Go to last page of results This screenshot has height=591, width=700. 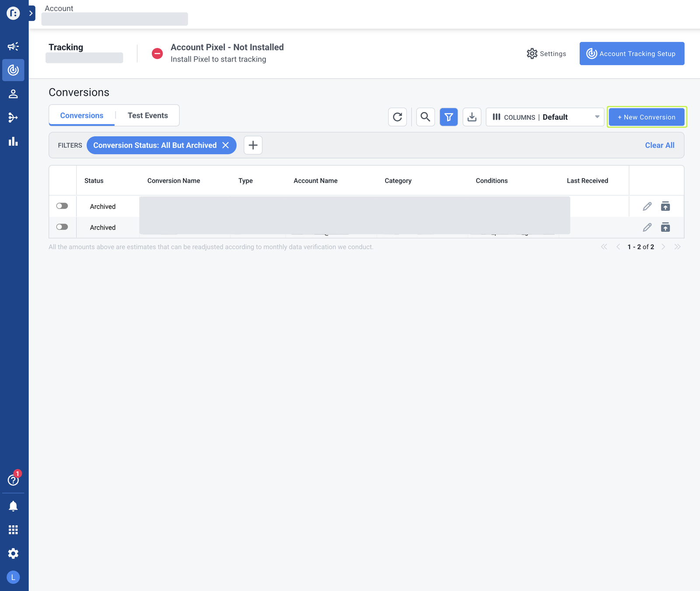(677, 247)
